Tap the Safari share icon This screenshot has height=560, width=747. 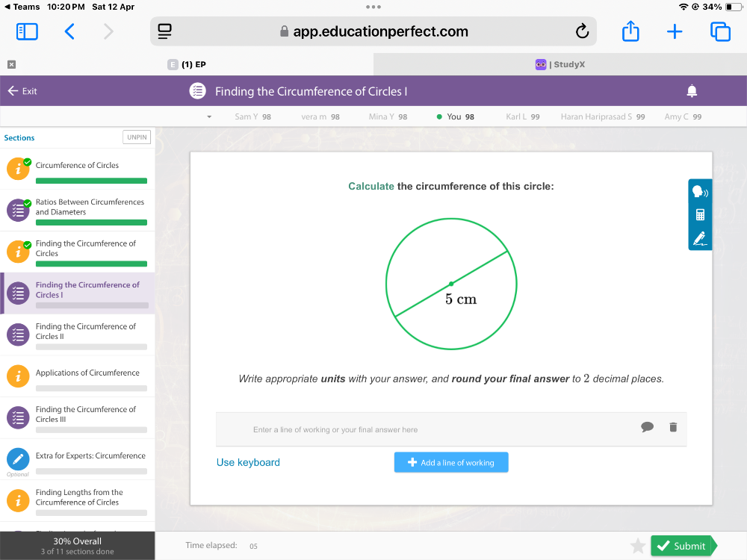coord(630,31)
